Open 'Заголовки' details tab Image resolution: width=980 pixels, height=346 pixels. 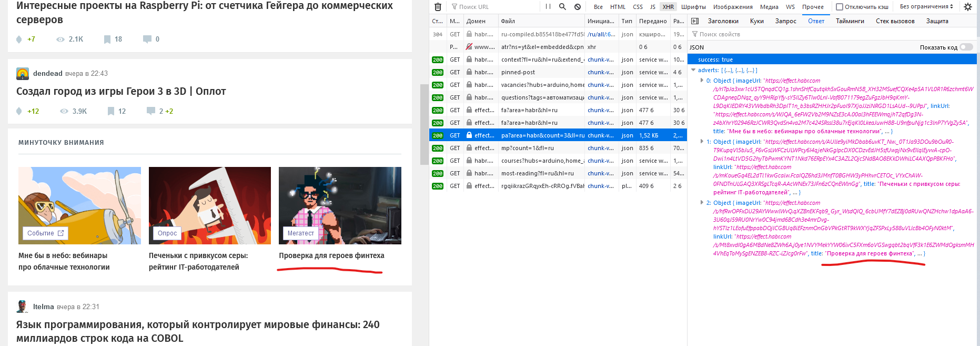(x=723, y=21)
